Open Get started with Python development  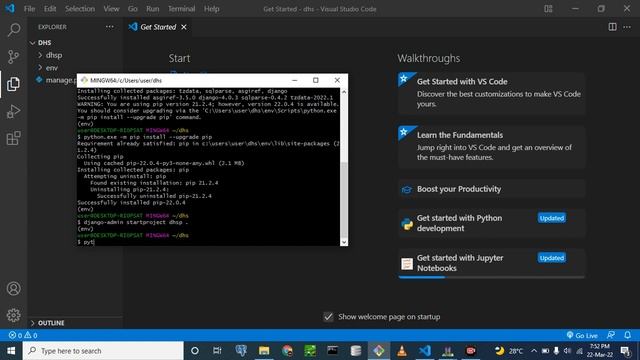(x=491, y=223)
